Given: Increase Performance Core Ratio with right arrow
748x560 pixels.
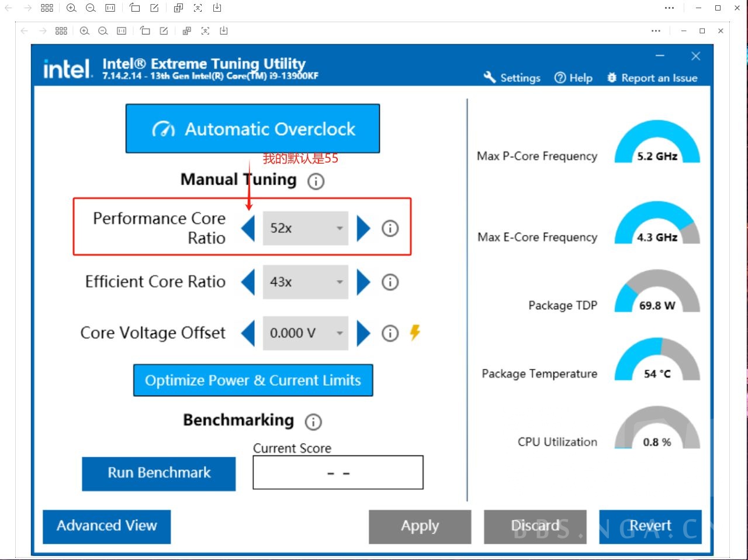Looking at the screenshot, I should point(363,228).
